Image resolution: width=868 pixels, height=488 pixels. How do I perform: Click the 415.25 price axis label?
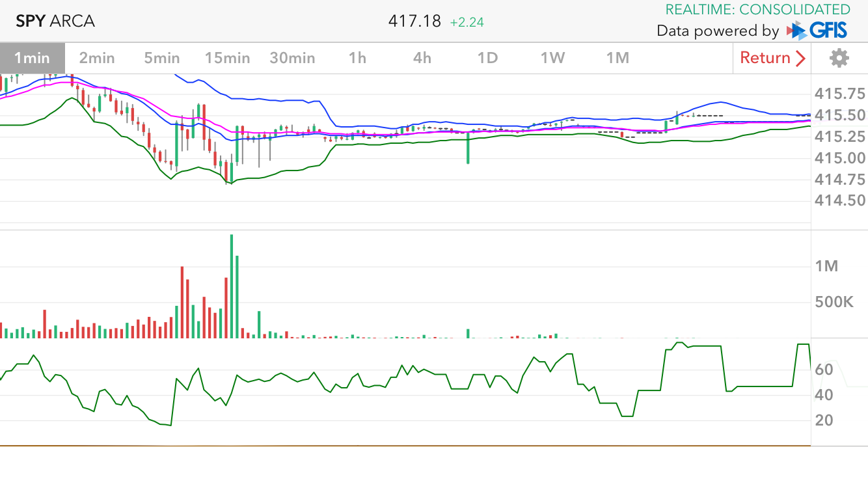tap(840, 137)
